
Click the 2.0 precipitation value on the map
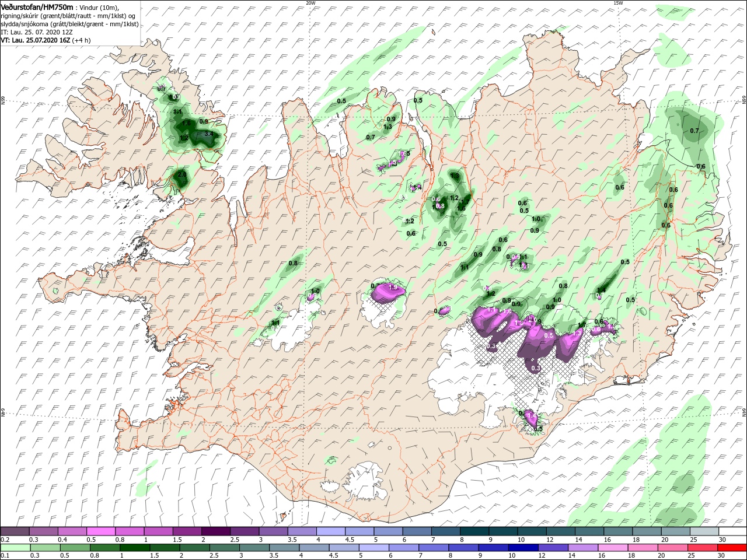tap(182, 174)
